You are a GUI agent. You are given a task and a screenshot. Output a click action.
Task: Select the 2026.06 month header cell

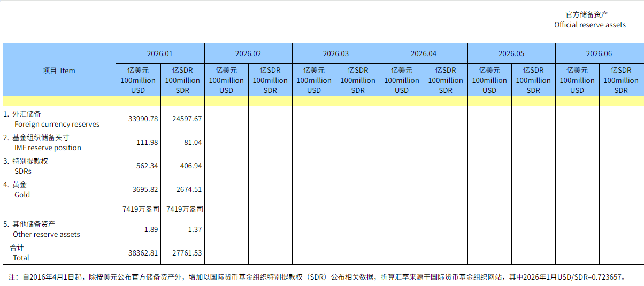(599, 53)
